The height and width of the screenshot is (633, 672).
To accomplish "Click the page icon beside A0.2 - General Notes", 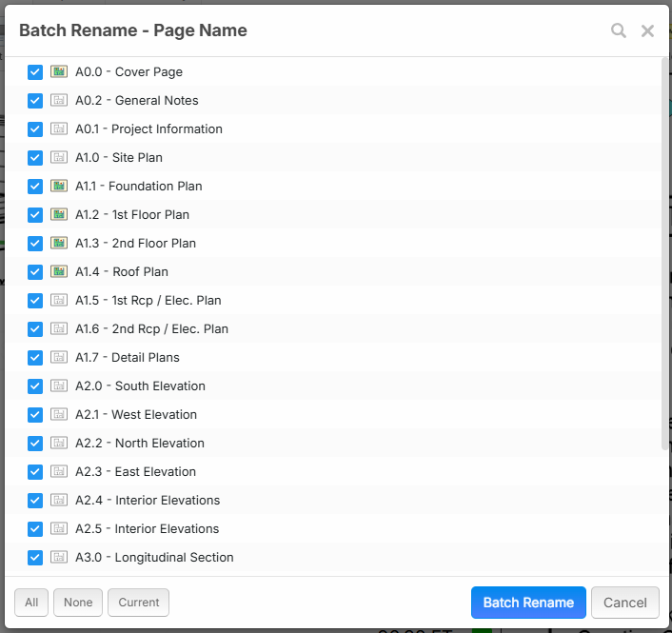I will 59,100.
